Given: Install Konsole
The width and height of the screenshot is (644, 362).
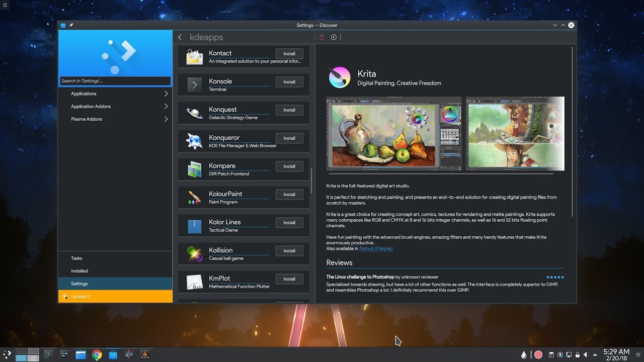Looking at the screenshot, I should pyautogui.click(x=289, y=82).
